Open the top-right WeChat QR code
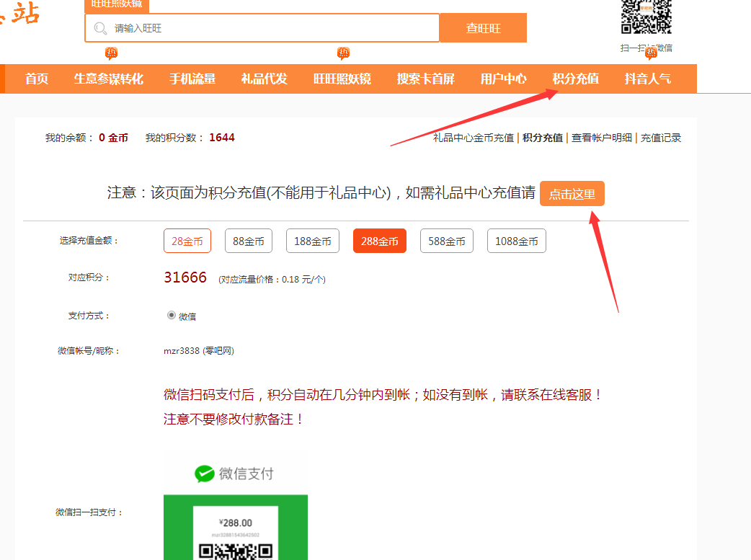This screenshot has height=560, width=751. click(x=646, y=17)
